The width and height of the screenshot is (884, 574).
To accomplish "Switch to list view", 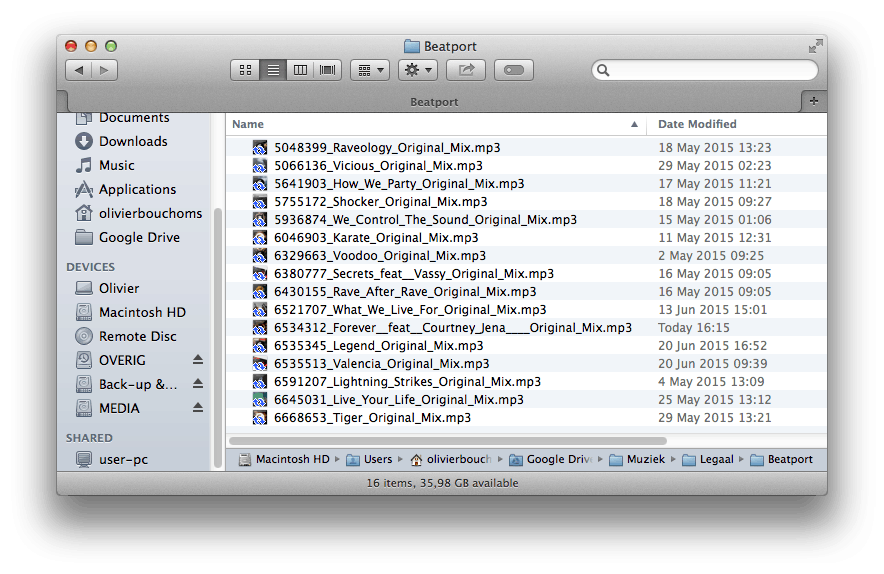I will (x=273, y=70).
